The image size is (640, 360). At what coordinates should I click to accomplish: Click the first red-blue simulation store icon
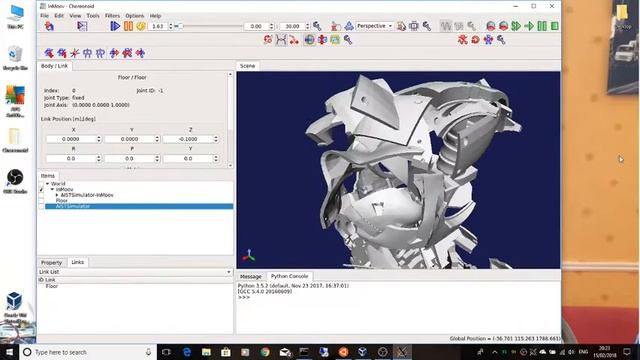click(x=491, y=26)
